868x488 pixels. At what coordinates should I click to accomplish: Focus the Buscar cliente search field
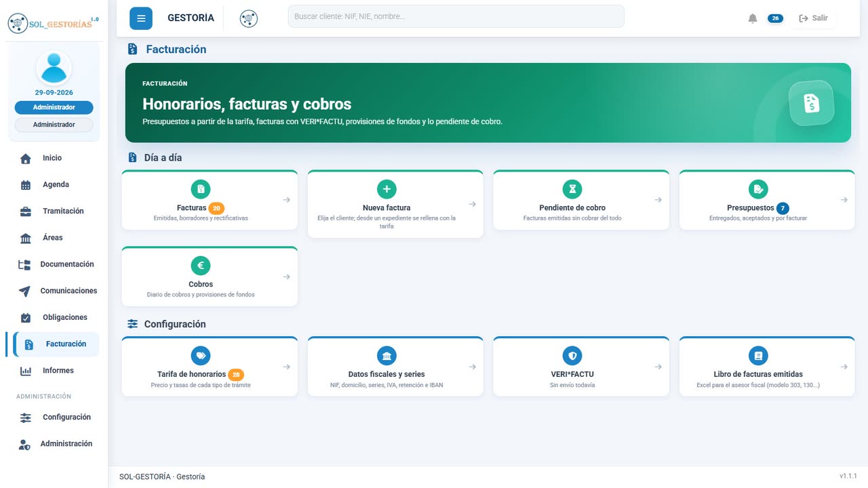pos(456,16)
